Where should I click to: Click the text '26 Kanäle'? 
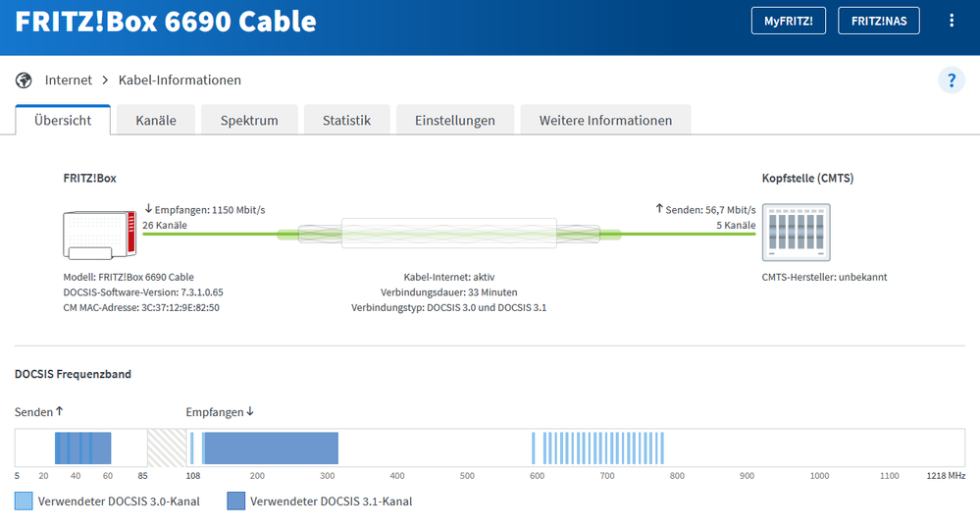(165, 225)
